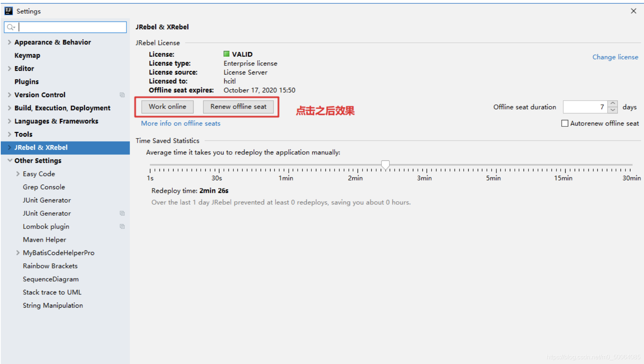644x364 pixels.
Task: Click the project-level icon beside Lombok plugin
Action: tap(122, 227)
